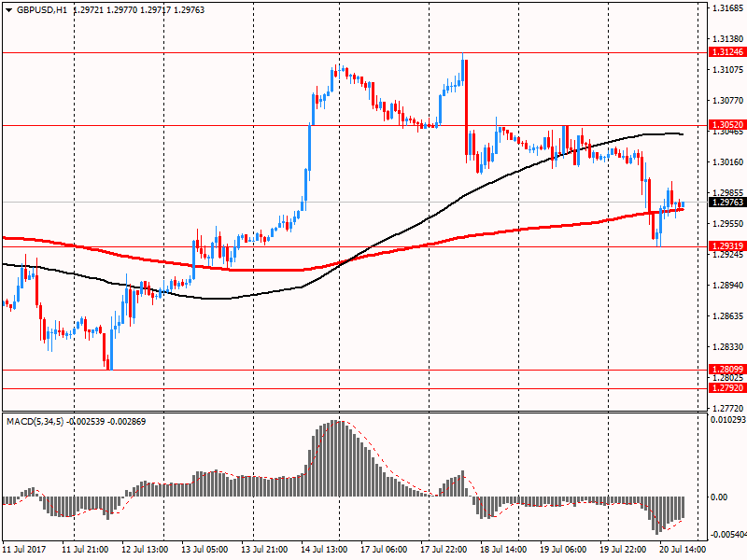Click the 1.31685 price scale value

pos(728,7)
